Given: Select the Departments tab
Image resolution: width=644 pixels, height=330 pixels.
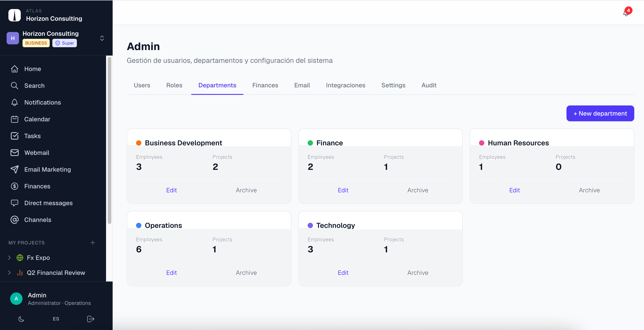Looking at the screenshot, I should coord(217,85).
